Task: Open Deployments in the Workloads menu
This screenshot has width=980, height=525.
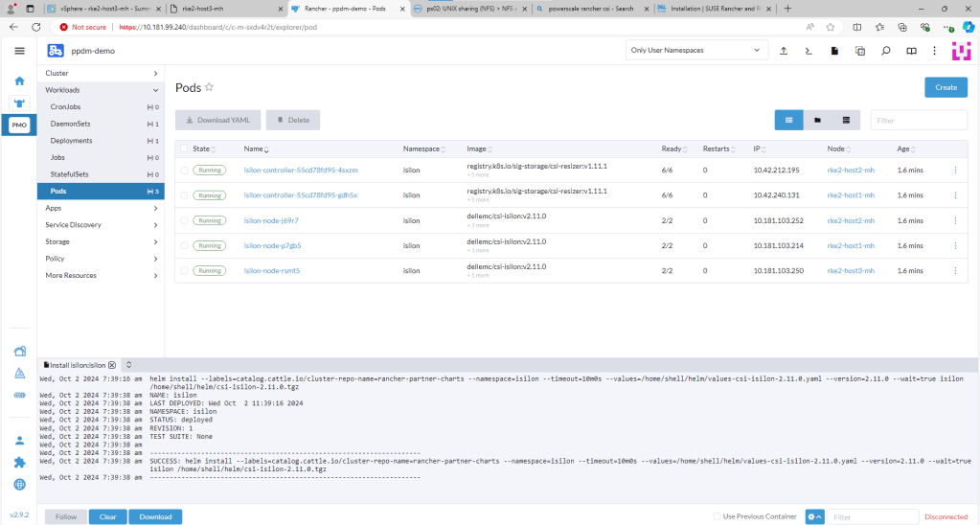Action: (x=72, y=141)
